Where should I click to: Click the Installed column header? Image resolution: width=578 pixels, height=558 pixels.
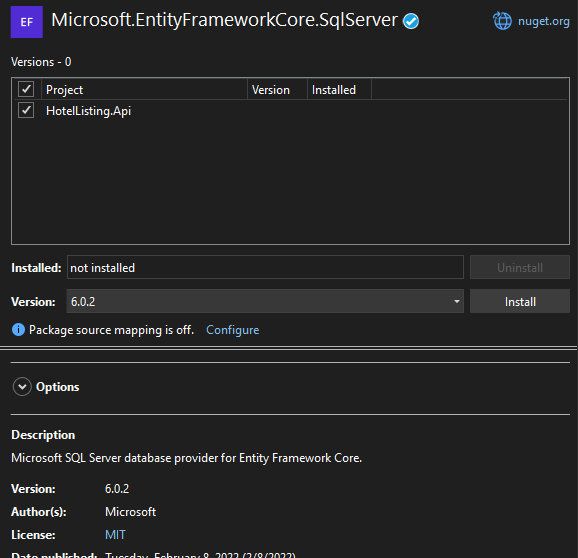click(x=340, y=90)
